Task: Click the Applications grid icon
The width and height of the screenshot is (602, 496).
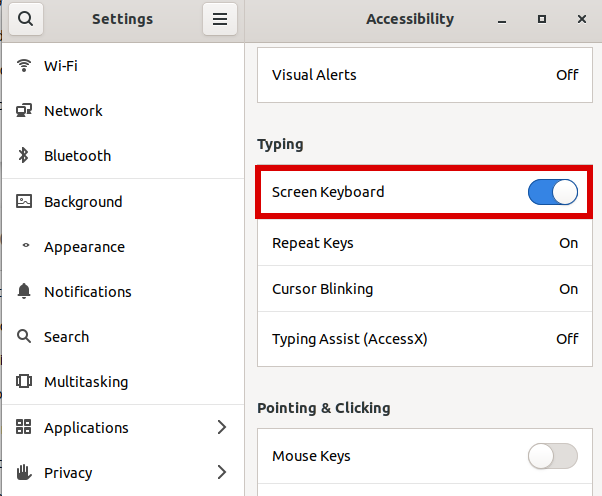Action: coord(23,427)
